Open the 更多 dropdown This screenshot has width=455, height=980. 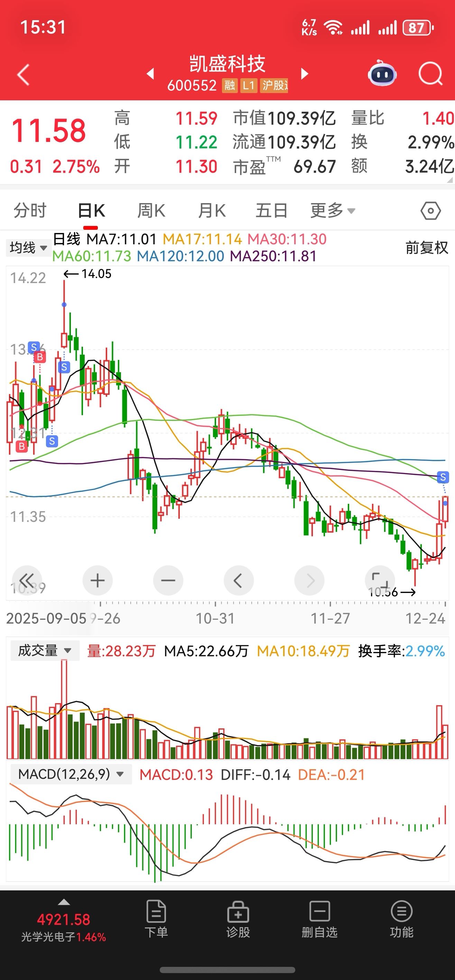pos(333,210)
